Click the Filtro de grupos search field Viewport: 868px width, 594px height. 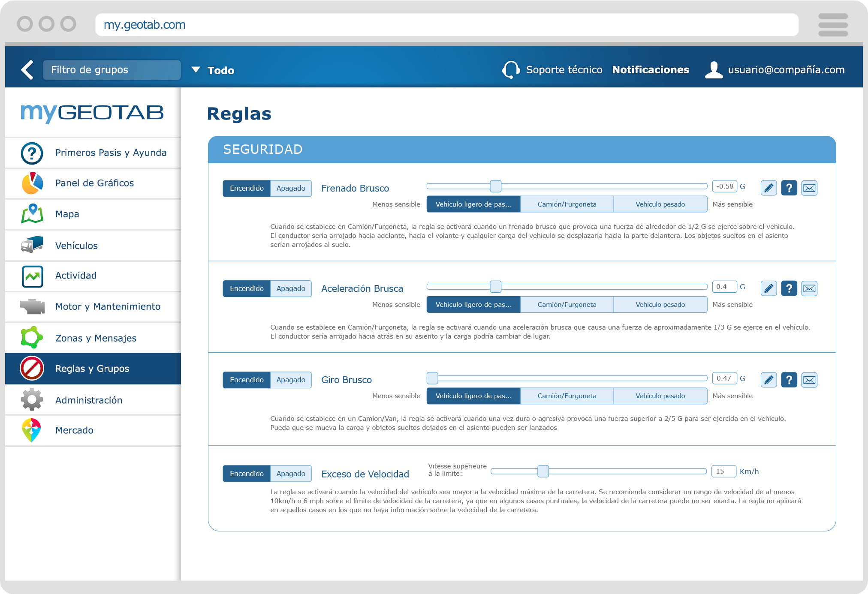click(112, 69)
